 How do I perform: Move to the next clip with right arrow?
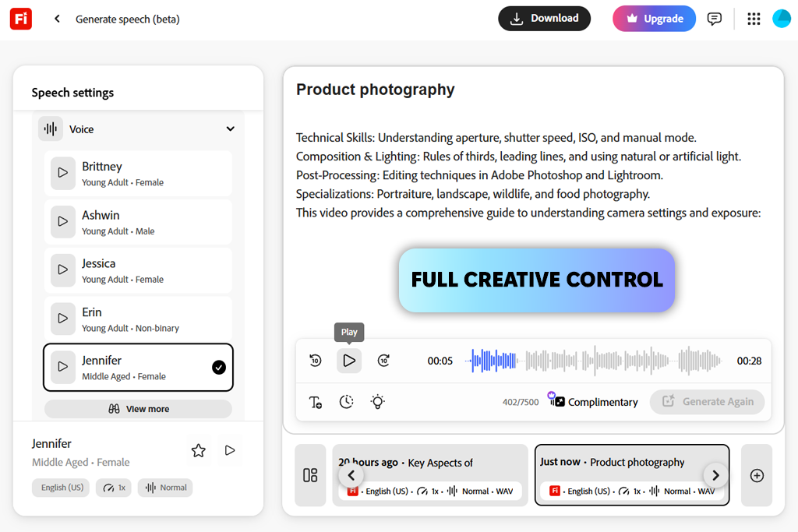715,476
